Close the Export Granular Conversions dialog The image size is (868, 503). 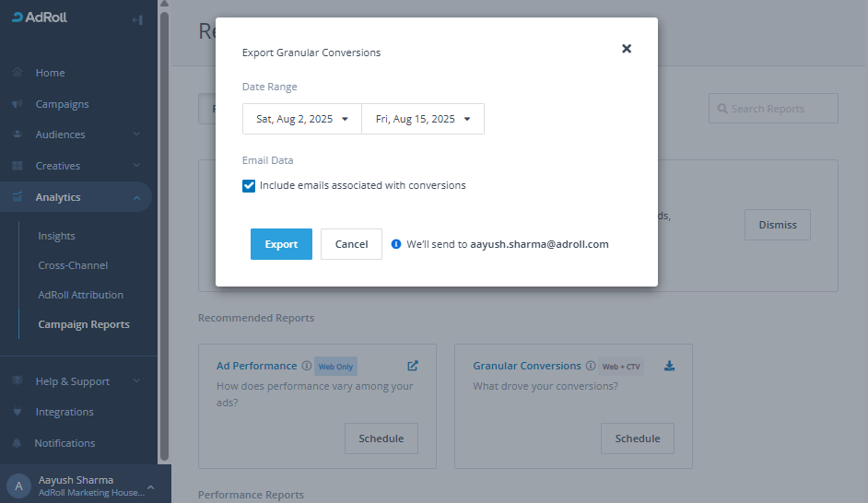click(x=627, y=49)
